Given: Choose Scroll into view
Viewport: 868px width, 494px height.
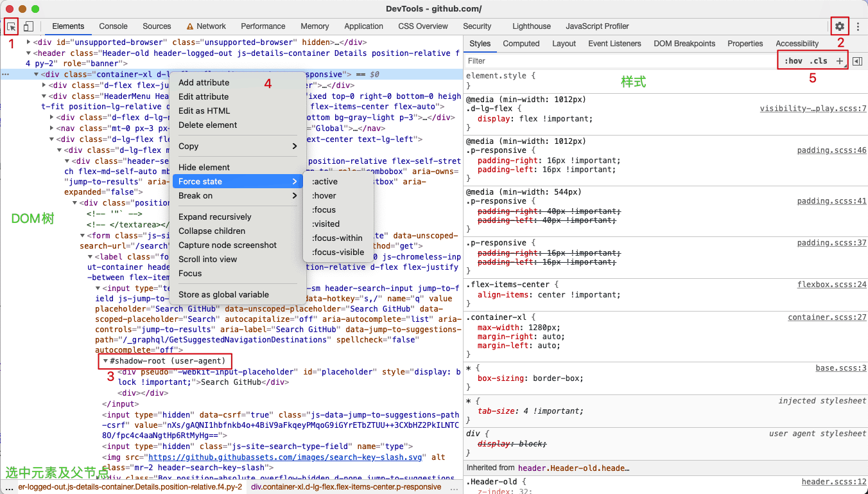Looking at the screenshot, I should coord(238,259).
